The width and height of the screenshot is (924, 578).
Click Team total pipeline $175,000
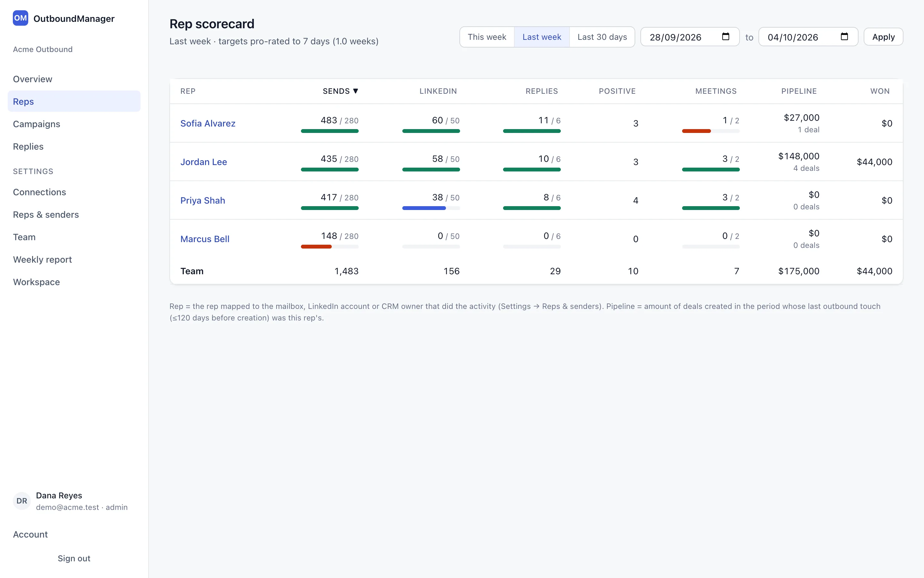pyautogui.click(x=798, y=271)
